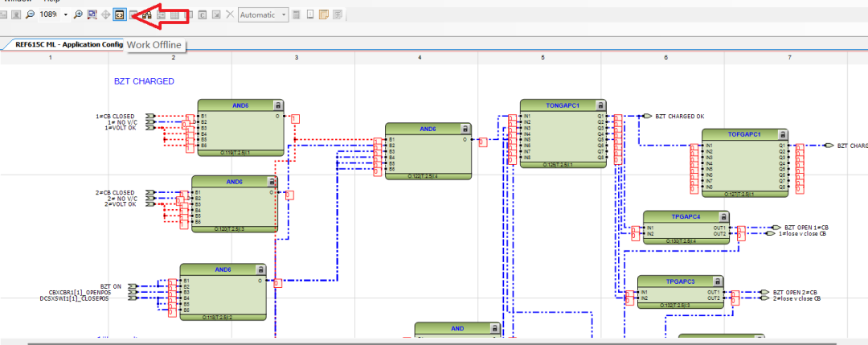Click lock on AND6 fed by 1=CB CLOSED

pos(277,105)
